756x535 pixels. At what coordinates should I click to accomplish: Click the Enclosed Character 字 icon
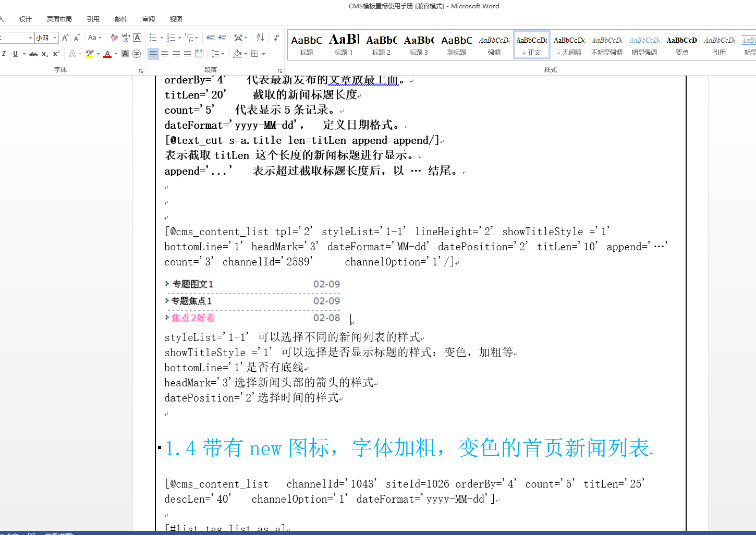tap(137, 54)
